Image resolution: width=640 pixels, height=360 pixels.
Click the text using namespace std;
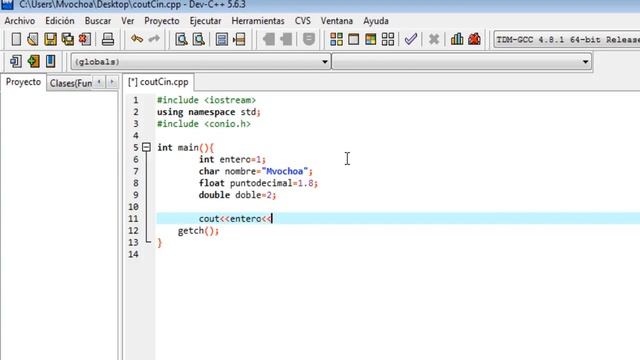tap(209, 112)
